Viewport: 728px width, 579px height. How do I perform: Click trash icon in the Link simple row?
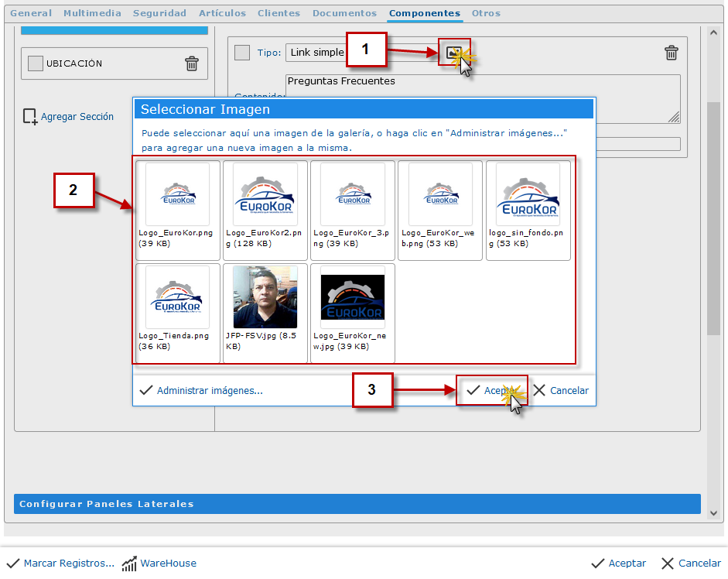[672, 53]
